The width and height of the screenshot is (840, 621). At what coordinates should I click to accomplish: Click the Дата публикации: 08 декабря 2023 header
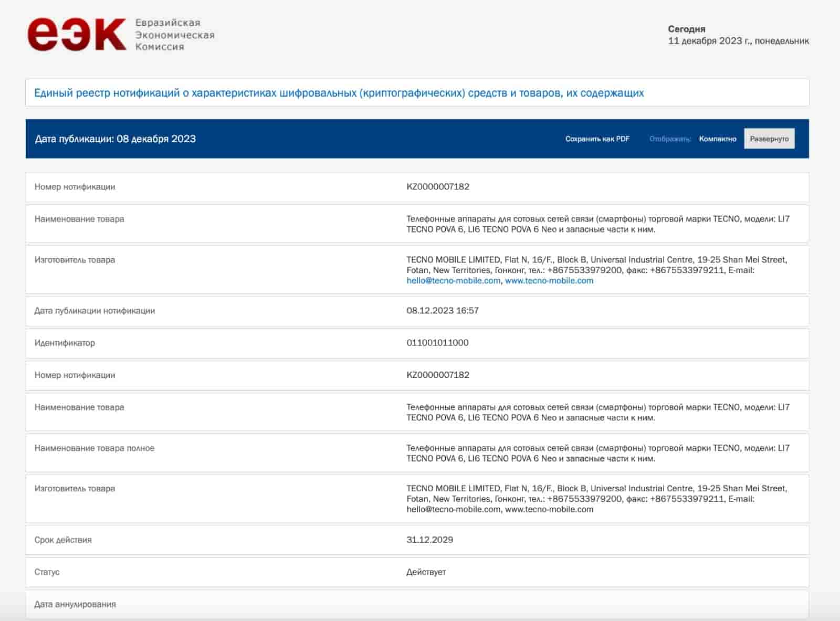115,139
